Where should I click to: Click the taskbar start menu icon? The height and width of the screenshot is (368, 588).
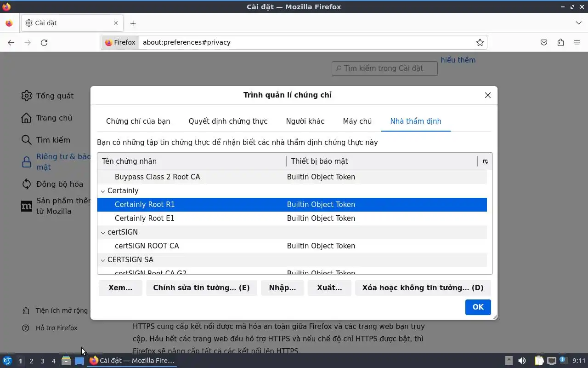(x=7, y=361)
